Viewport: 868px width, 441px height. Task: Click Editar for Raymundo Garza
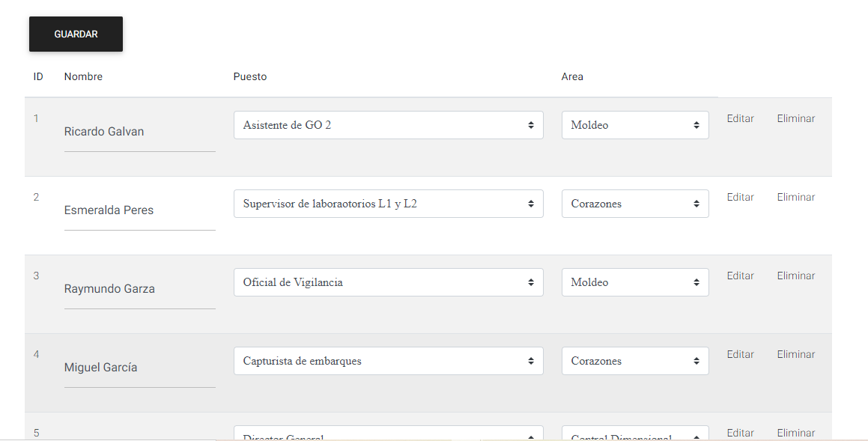click(x=740, y=276)
